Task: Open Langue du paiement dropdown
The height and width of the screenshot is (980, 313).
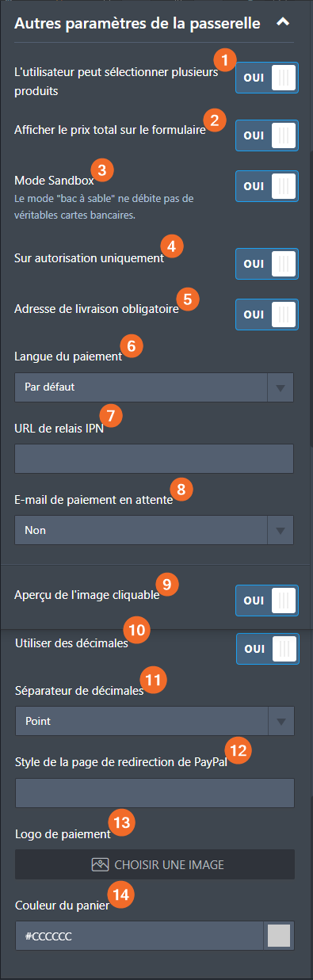Action: (155, 387)
